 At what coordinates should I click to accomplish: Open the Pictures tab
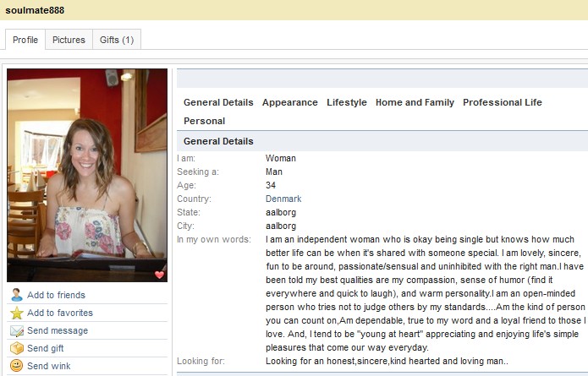pyautogui.click(x=69, y=40)
